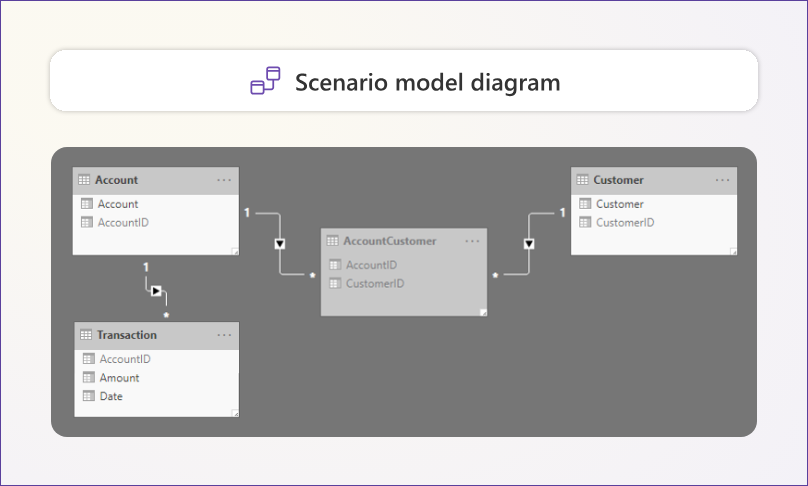Click the Scenario model diagram heading
This screenshot has height=486, width=808.
(x=428, y=82)
